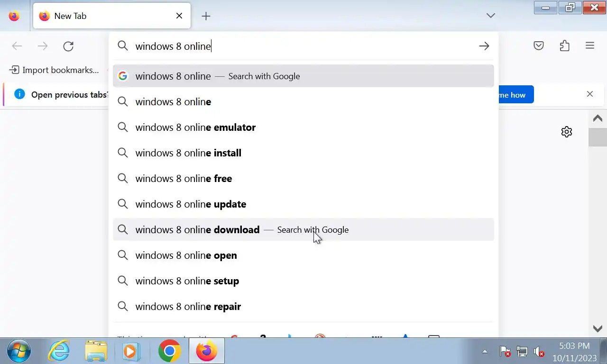
Task: Select 'windows 8 online repair' suggestion
Action: click(303, 306)
